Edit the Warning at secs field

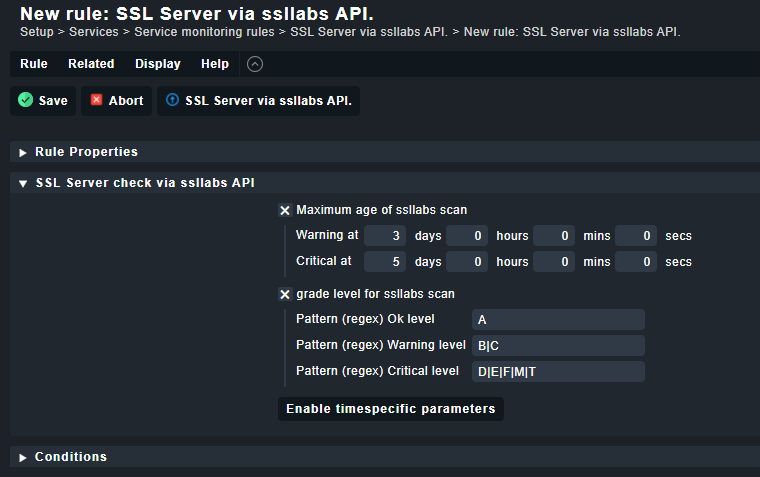636,236
